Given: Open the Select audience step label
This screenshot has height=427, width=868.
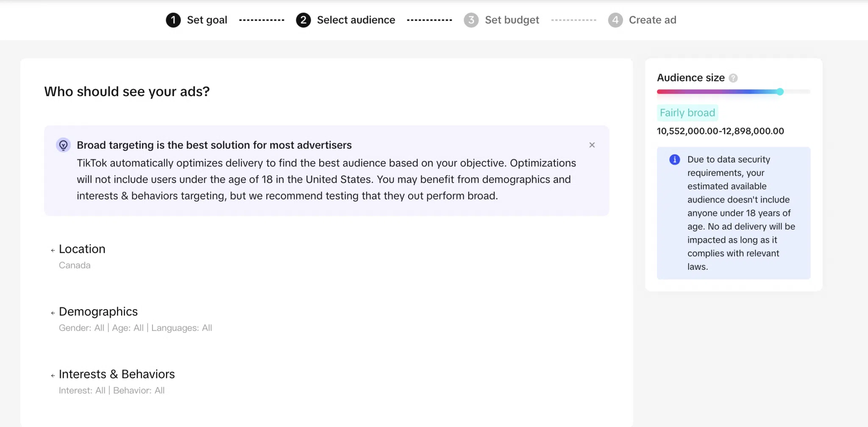Looking at the screenshot, I should pyautogui.click(x=356, y=20).
